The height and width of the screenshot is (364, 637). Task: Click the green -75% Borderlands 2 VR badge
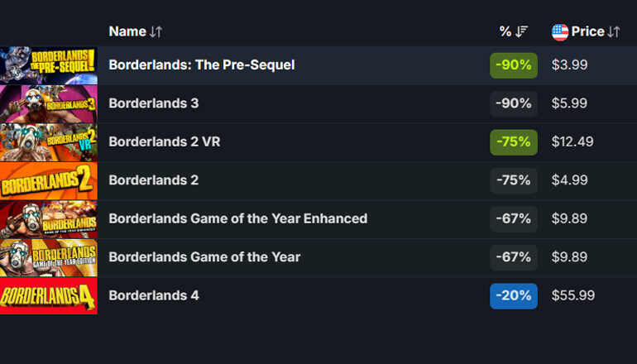click(x=513, y=141)
